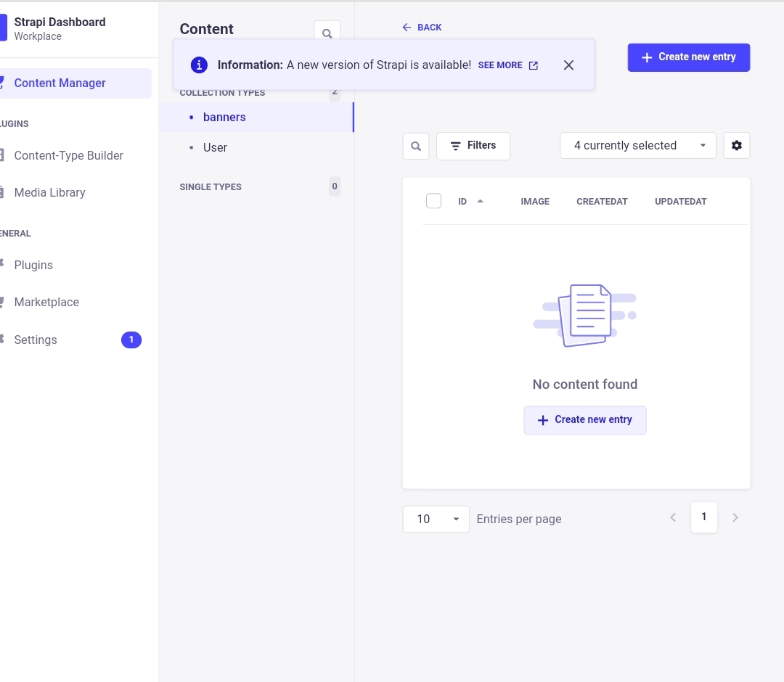Select page 1 in pagination
This screenshot has height=682, width=784.
click(x=703, y=518)
